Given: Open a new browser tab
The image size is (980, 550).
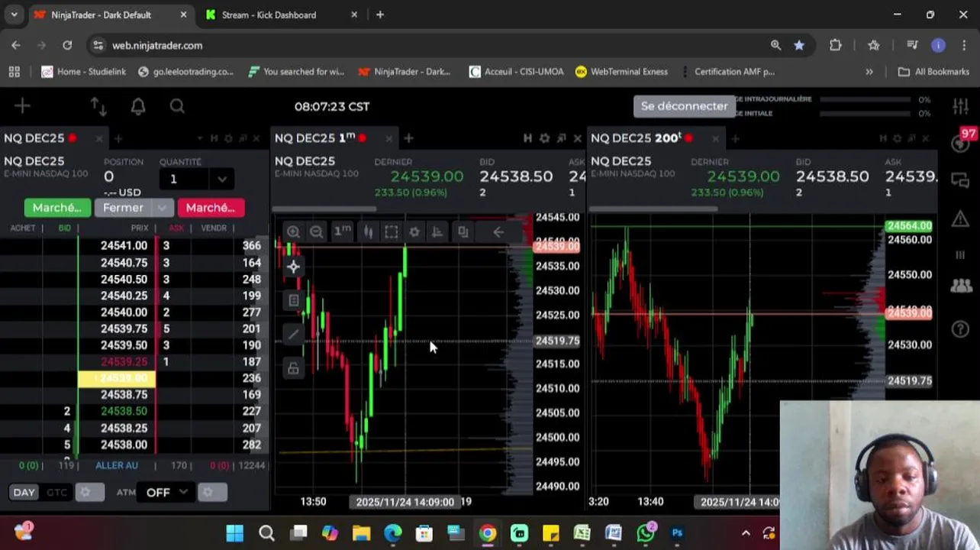Looking at the screenshot, I should (x=380, y=15).
